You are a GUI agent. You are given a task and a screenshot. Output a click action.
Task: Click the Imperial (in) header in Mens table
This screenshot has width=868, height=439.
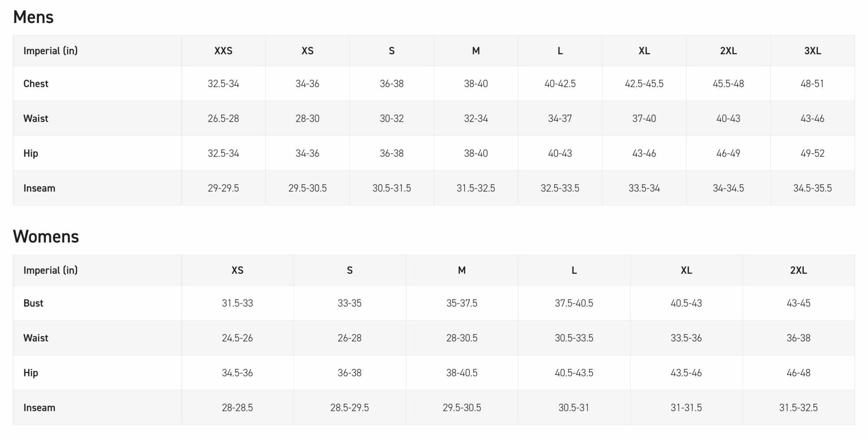click(51, 51)
